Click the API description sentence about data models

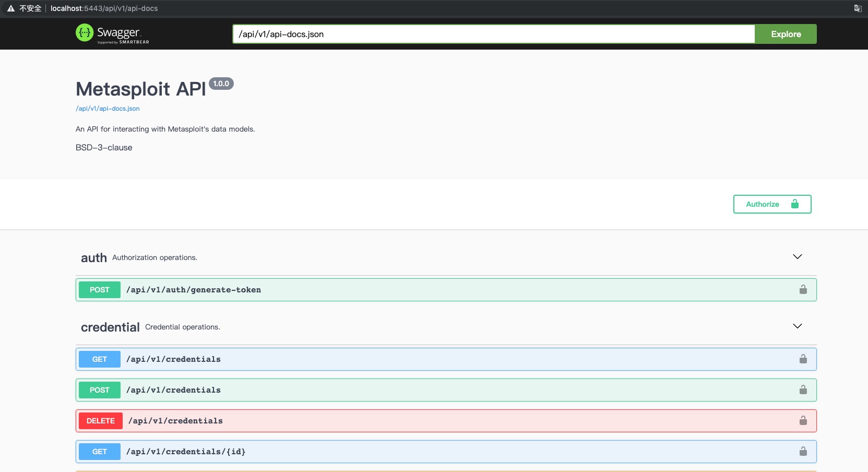click(165, 129)
